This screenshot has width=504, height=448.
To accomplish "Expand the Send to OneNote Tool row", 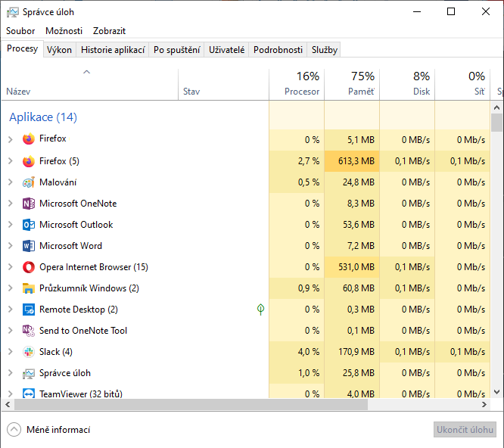I will point(11,331).
